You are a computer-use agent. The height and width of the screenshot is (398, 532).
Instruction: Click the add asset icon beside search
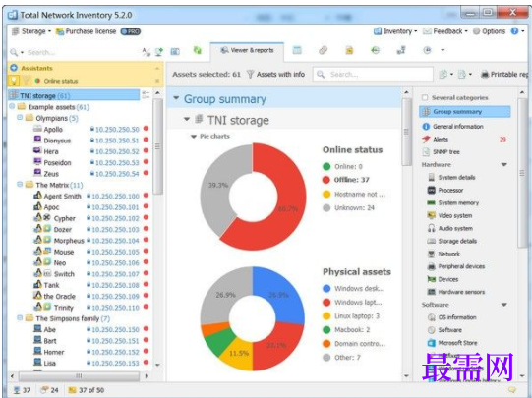click(x=158, y=52)
